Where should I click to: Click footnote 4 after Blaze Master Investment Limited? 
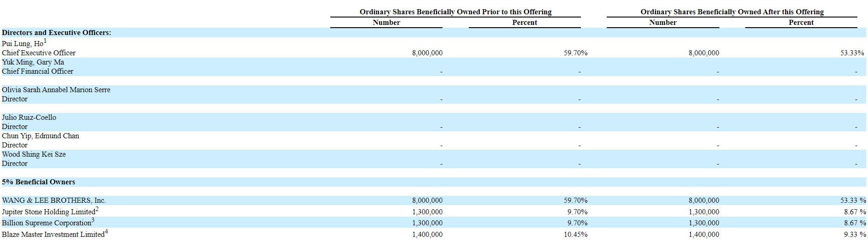pos(106,232)
